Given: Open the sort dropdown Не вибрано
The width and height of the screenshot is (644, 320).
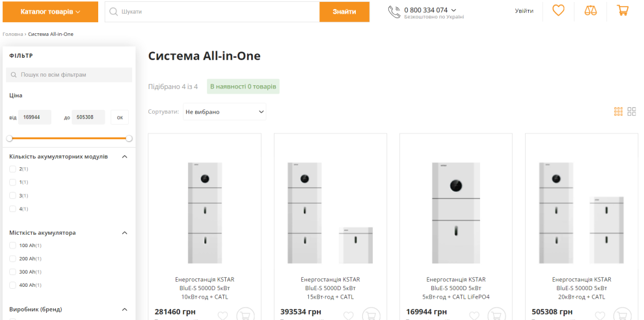Looking at the screenshot, I should point(224,112).
